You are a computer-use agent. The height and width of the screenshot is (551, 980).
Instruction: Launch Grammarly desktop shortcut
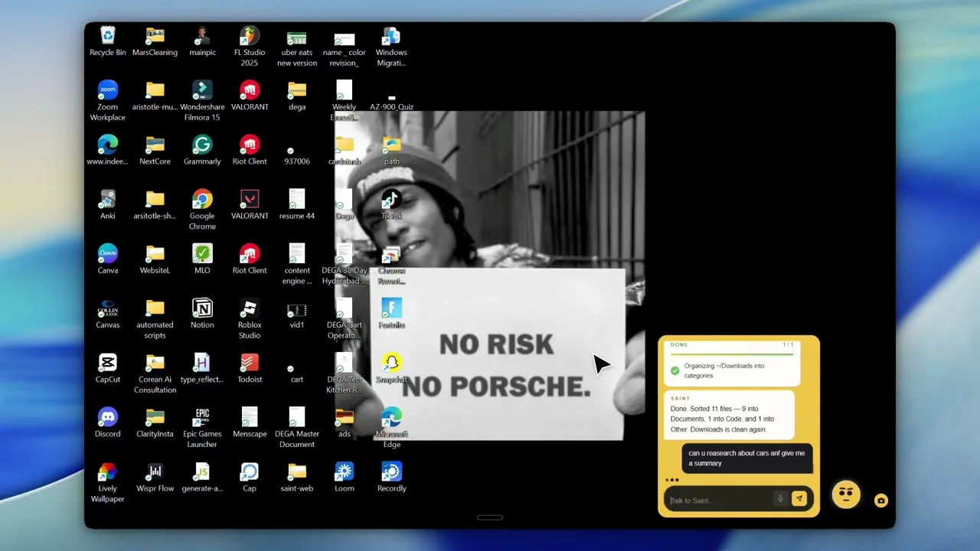pyautogui.click(x=202, y=150)
